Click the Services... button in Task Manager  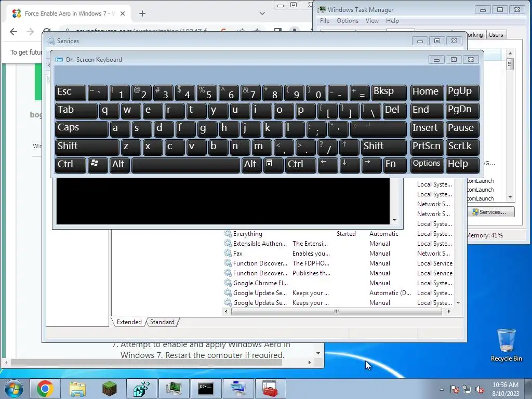click(491, 212)
